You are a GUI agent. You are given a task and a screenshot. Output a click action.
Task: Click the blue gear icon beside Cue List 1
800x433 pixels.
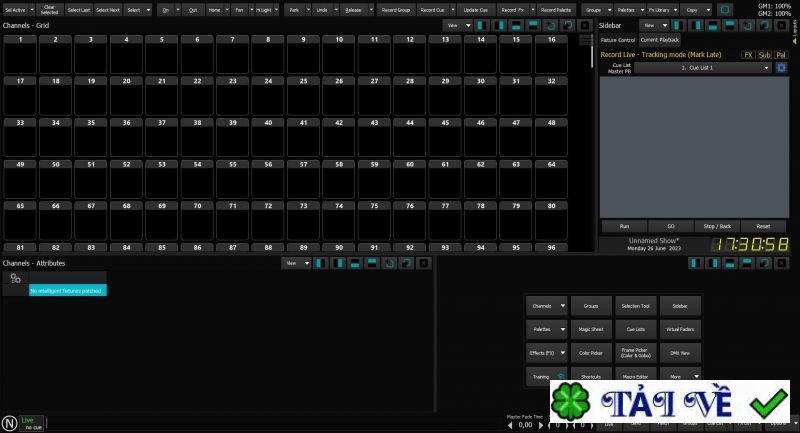tap(781, 68)
